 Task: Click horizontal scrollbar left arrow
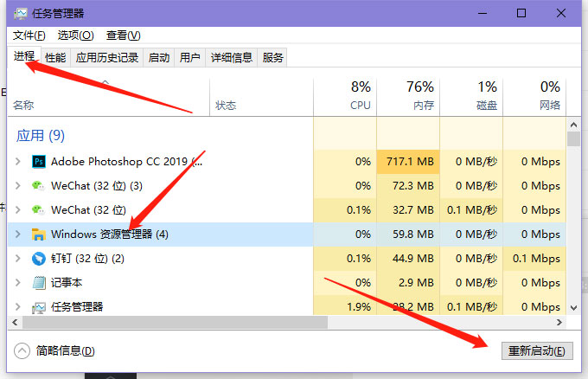coord(15,323)
